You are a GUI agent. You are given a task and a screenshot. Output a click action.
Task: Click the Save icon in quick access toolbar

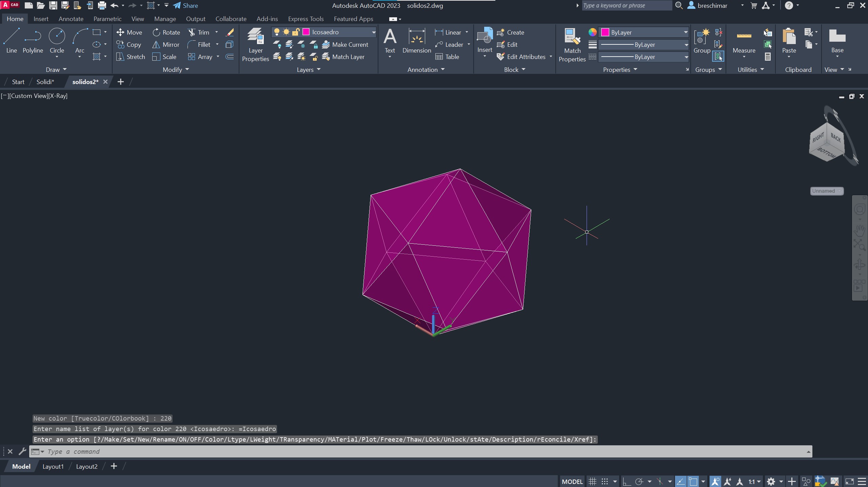(53, 5)
